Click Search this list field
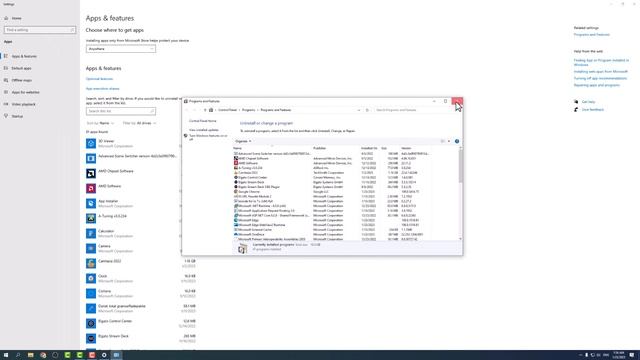This screenshot has width=640, height=360. point(121,111)
